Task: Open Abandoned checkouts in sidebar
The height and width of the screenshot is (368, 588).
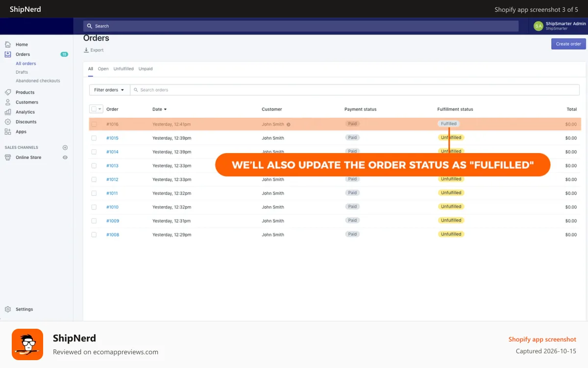Action: (38, 80)
